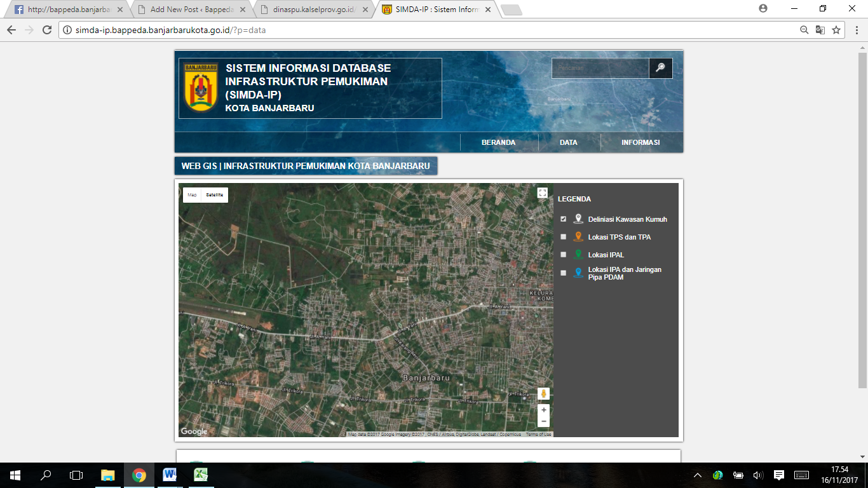The height and width of the screenshot is (488, 868).
Task: Zoom out the map with minus button
Action: pos(543,421)
